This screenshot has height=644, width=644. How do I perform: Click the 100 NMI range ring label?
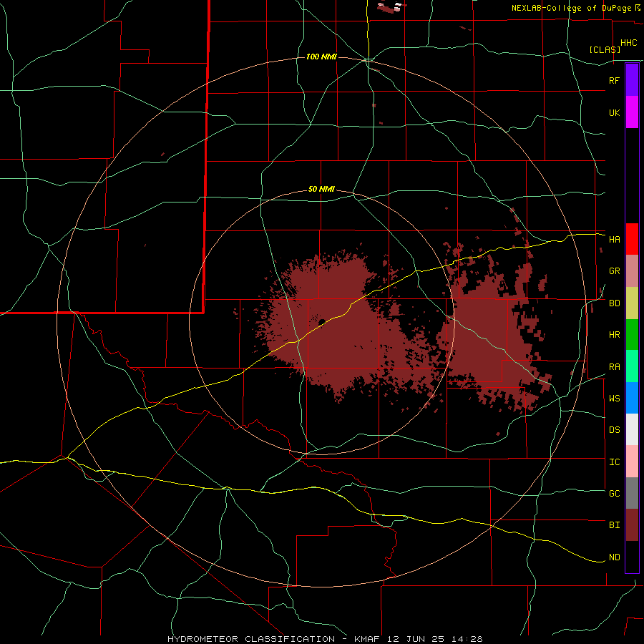coord(321,57)
